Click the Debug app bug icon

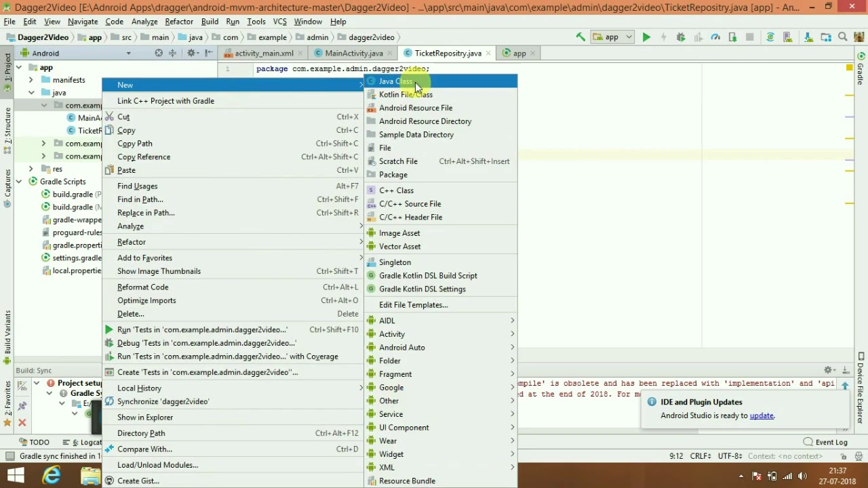(681, 37)
